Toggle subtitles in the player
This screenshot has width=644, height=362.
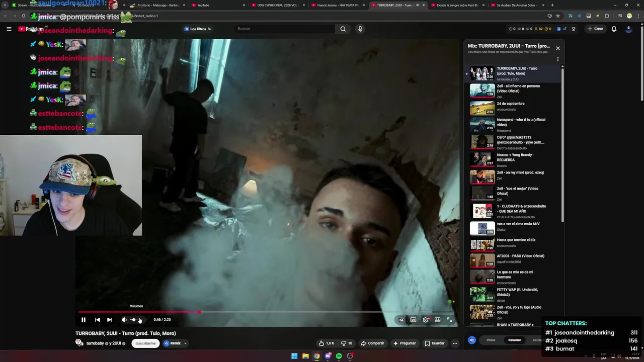tap(413, 320)
